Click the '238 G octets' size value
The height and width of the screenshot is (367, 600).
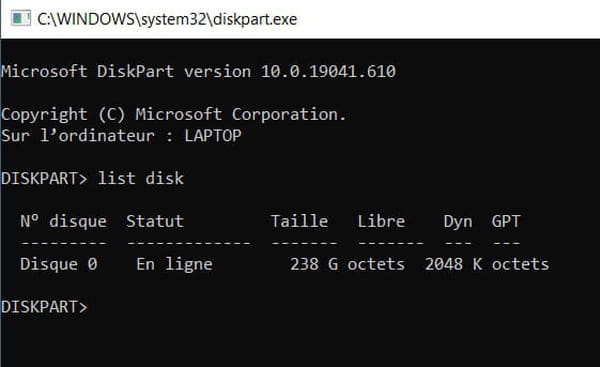point(347,264)
